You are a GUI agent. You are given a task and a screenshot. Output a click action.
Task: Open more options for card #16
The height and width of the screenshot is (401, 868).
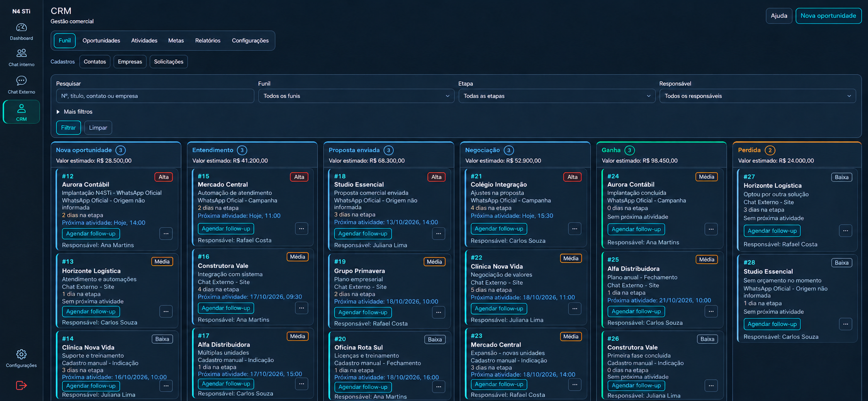[x=302, y=308]
